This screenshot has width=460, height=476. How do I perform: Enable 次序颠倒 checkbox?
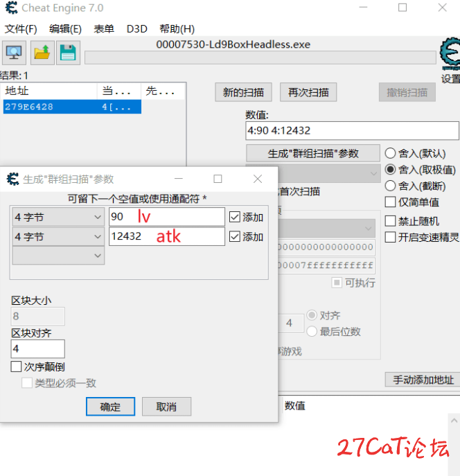[x=16, y=367]
